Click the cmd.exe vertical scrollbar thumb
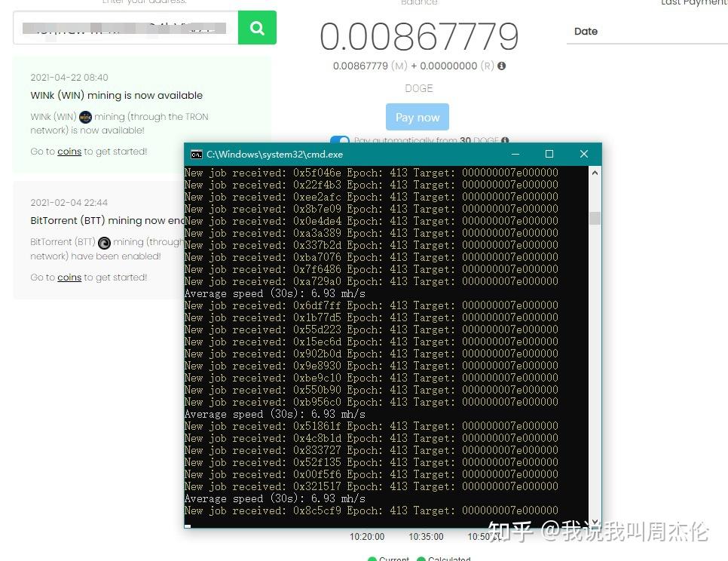 click(x=595, y=218)
